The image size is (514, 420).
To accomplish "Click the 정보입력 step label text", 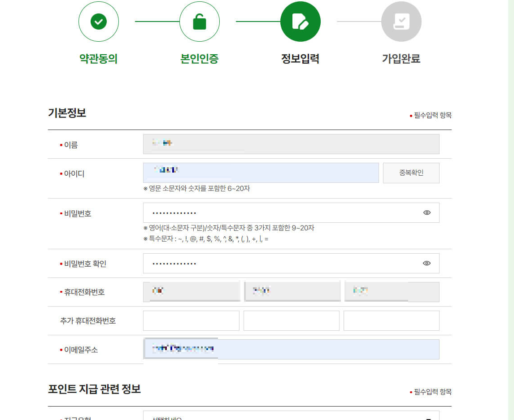I will click(301, 58).
